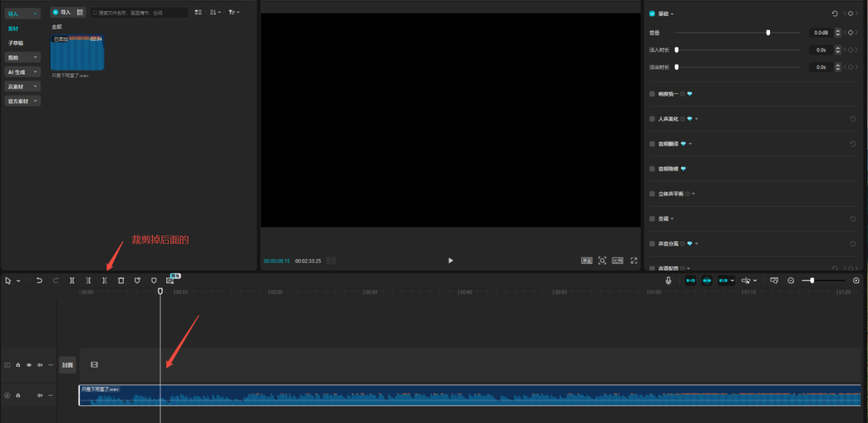
Task: Click the trim-right (delete after playhead) tool
Action: (x=104, y=281)
